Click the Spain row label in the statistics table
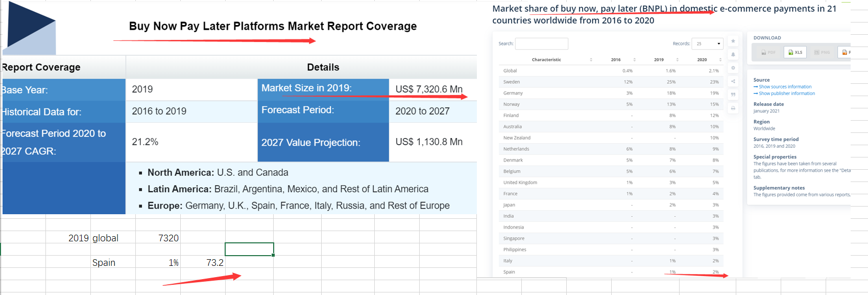The height and width of the screenshot is (295, 868). tap(509, 272)
